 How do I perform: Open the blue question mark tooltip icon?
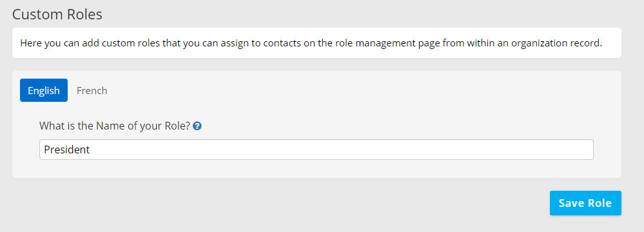coord(197,126)
